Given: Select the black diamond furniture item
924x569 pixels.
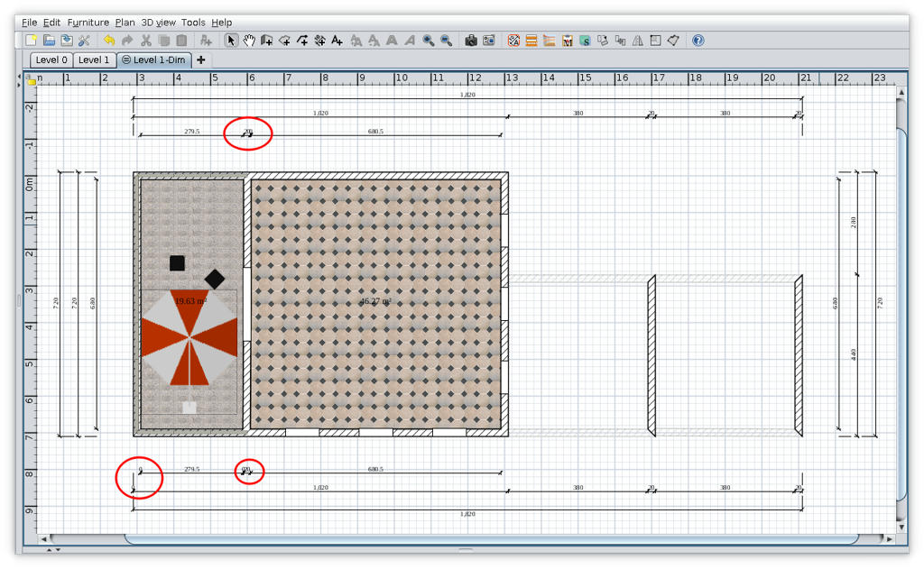Looking at the screenshot, I should (x=215, y=280).
